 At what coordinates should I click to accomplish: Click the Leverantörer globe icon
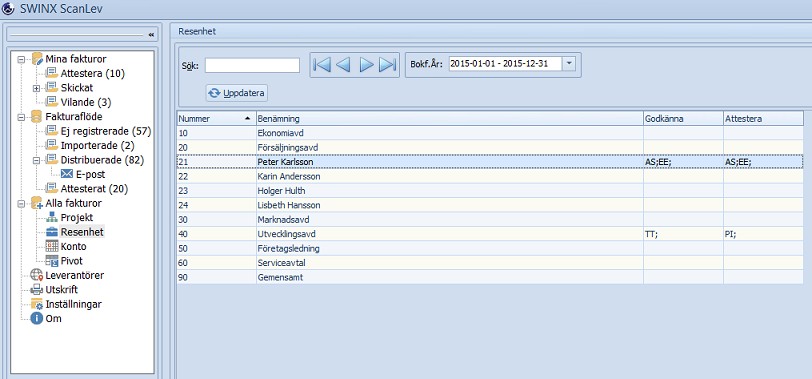(x=37, y=275)
